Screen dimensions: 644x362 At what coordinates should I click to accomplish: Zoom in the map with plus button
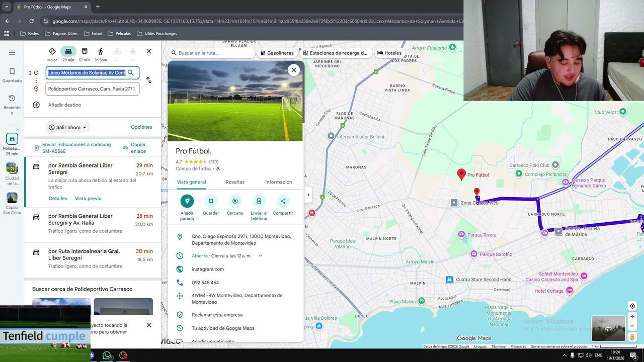tap(632, 317)
